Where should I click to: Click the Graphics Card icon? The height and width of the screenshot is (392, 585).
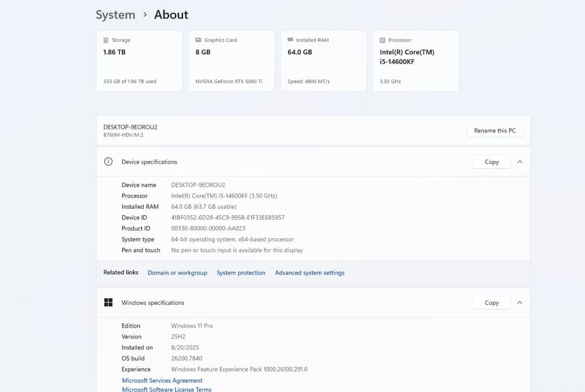[198, 40]
